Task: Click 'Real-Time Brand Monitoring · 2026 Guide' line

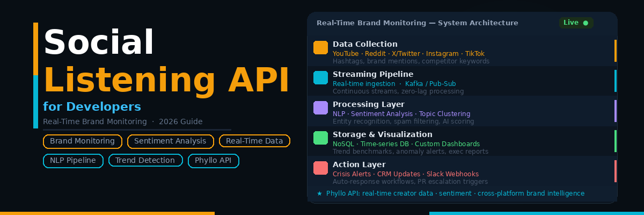Action: [x=123, y=122]
